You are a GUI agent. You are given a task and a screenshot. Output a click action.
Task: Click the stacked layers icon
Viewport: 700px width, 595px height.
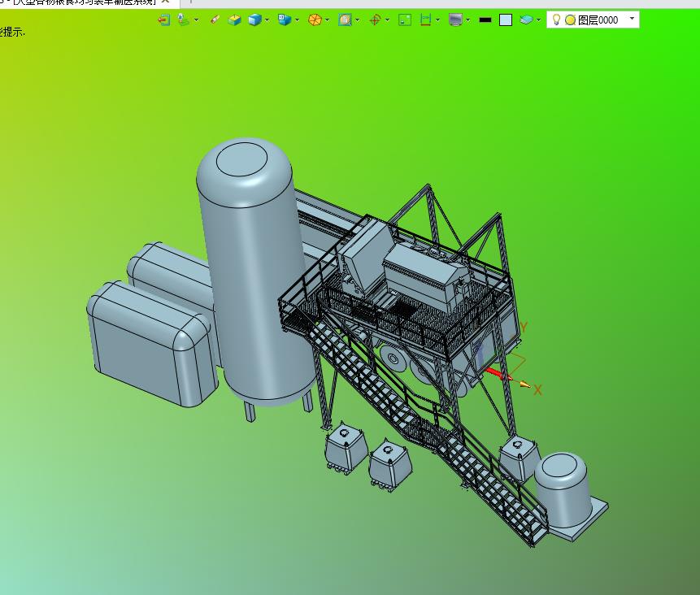[x=526, y=20]
